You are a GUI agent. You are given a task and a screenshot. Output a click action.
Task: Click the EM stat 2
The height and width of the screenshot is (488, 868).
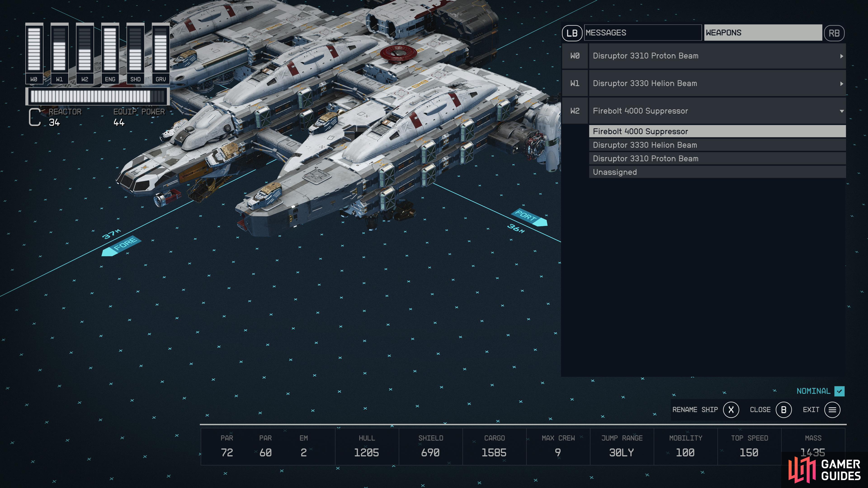click(304, 453)
